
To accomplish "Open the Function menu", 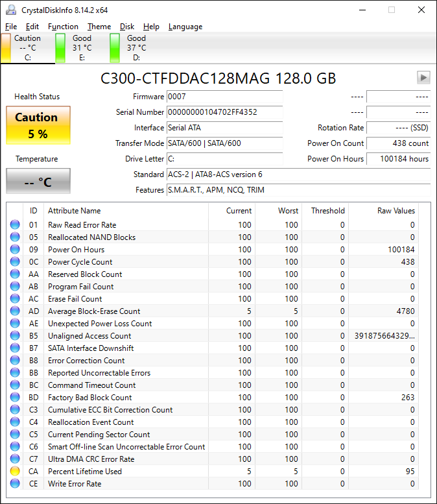I will [63, 27].
